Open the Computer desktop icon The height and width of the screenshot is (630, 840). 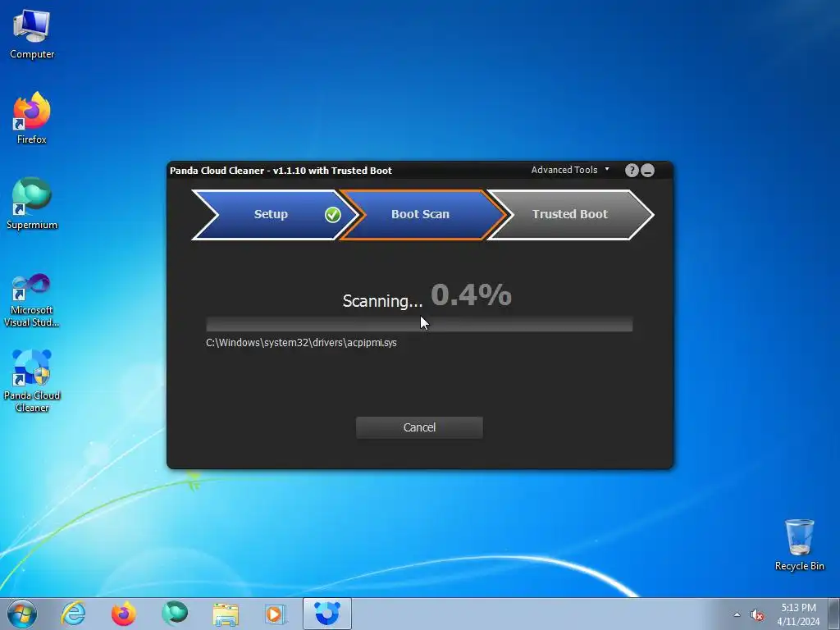(32, 34)
